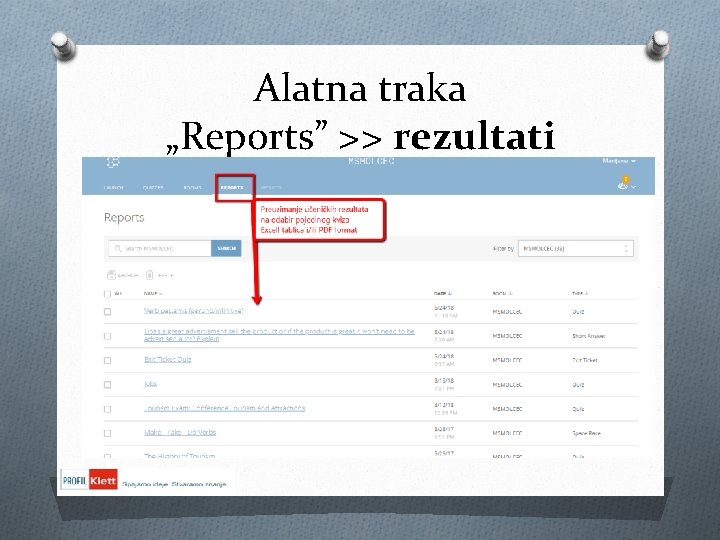Click the Profil Klett logo
This screenshot has height=540, width=720.
coord(89,480)
